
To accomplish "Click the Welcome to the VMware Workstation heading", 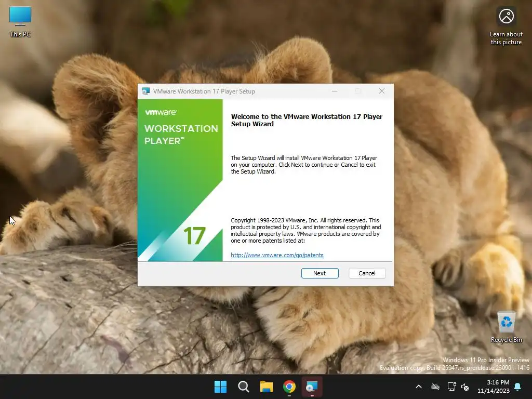I will [x=307, y=120].
